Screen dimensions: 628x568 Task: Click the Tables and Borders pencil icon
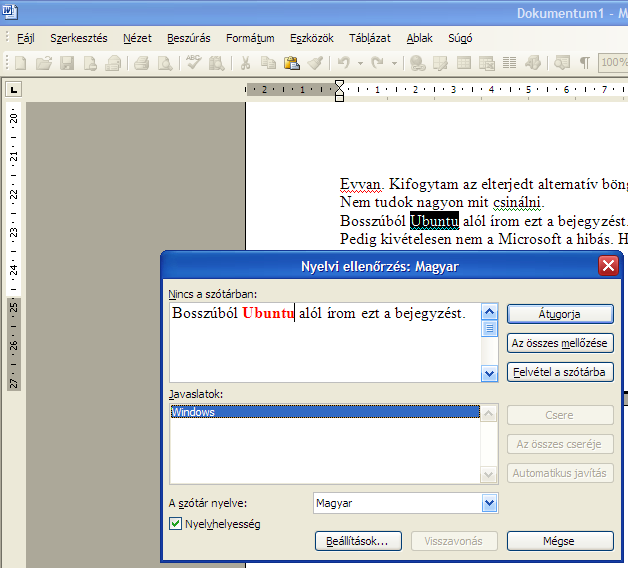pyautogui.click(x=440, y=63)
